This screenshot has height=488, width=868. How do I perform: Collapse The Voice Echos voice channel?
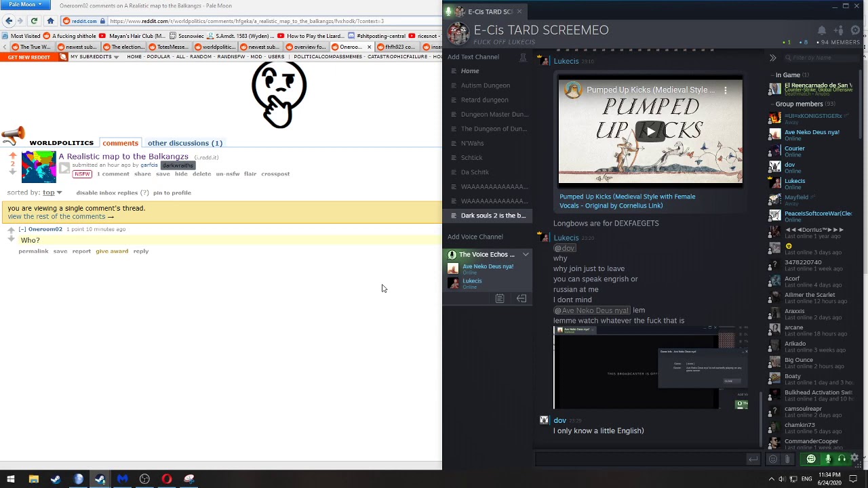(526, 255)
